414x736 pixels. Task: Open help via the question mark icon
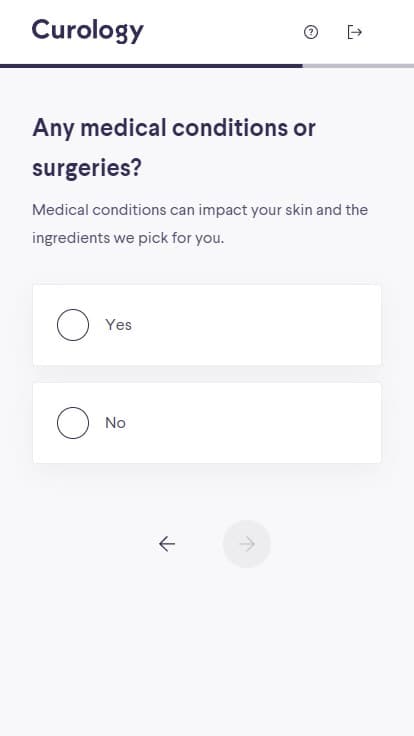click(x=311, y=32)
